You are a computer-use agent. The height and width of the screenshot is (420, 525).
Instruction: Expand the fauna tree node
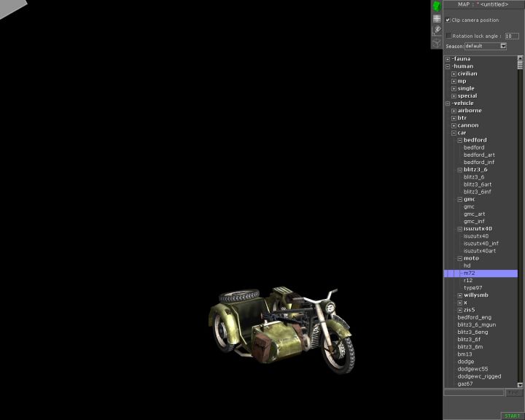click(x=448, y=59)
